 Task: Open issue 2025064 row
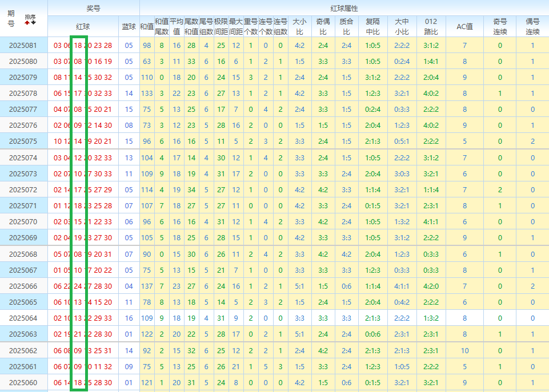23,318
